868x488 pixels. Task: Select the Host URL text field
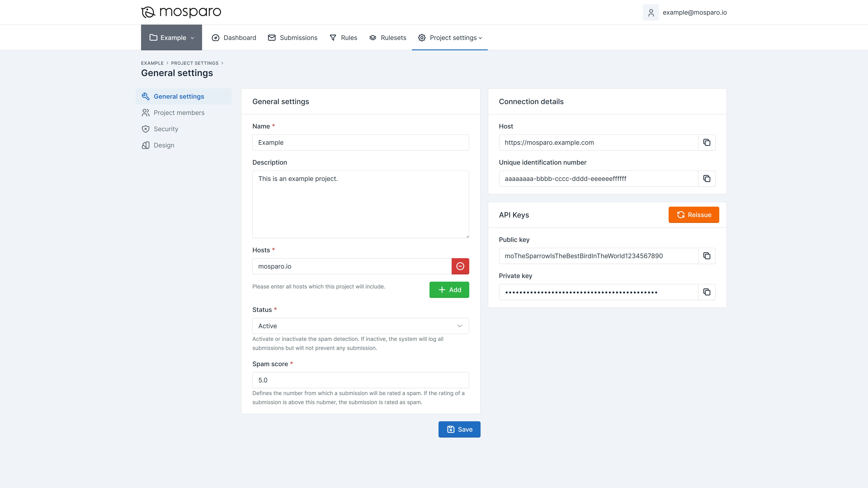(598, 142)
